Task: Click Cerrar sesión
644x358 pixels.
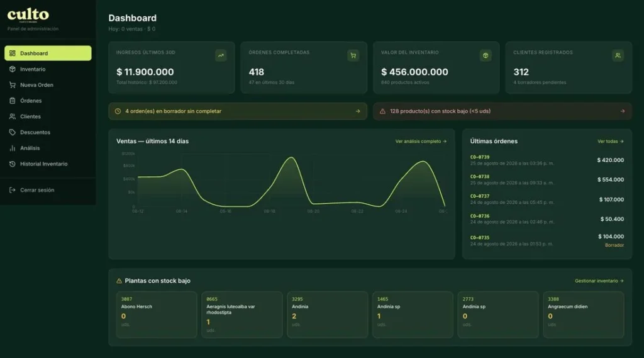Action: tap(48, 190)
